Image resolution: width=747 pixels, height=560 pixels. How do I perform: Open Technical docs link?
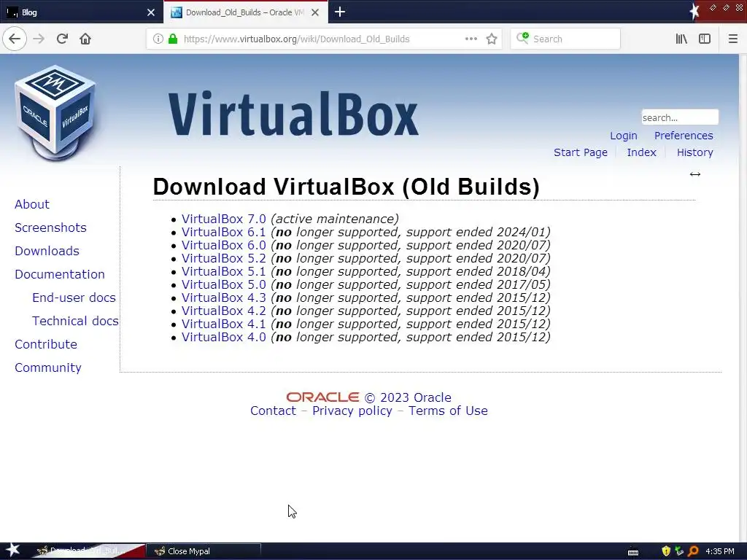click(75, 321)
